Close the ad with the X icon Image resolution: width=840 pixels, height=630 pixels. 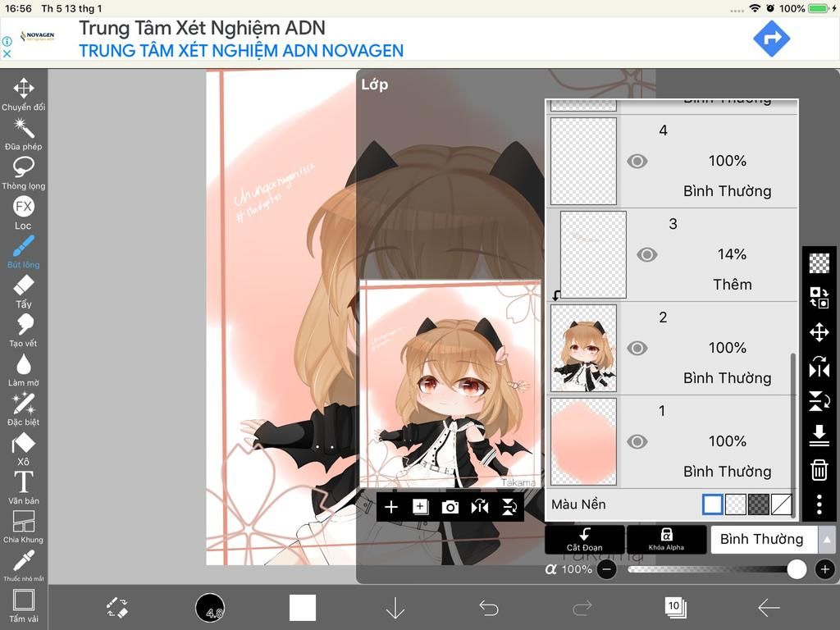click(7, 53)
